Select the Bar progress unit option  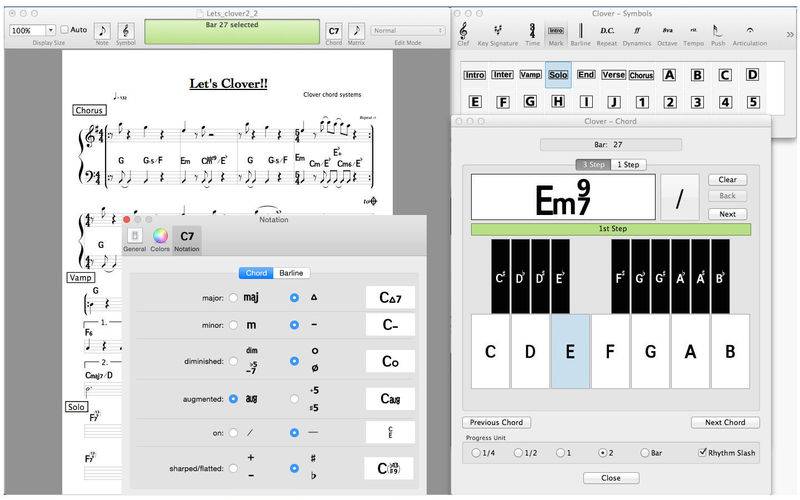(644, 453)
